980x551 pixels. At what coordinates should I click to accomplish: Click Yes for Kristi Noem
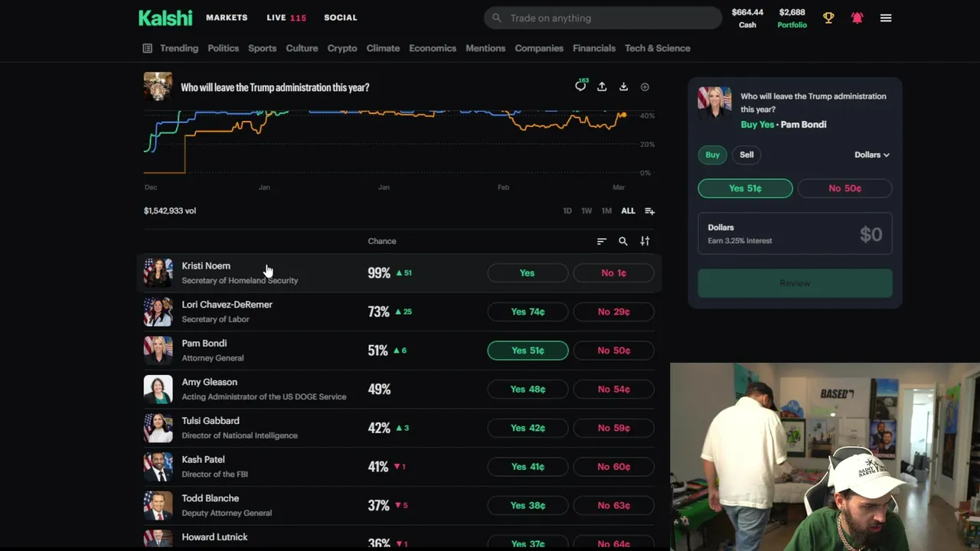tap(528, 272)
